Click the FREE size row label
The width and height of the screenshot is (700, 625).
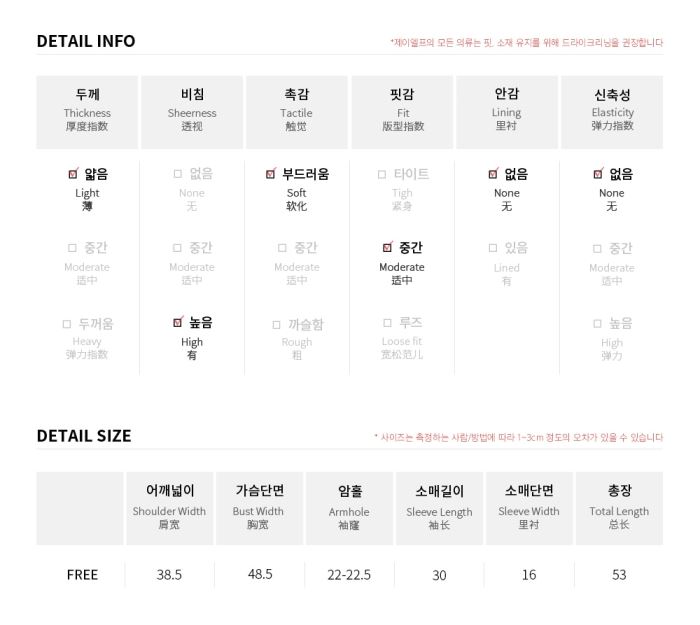(82, 575)
